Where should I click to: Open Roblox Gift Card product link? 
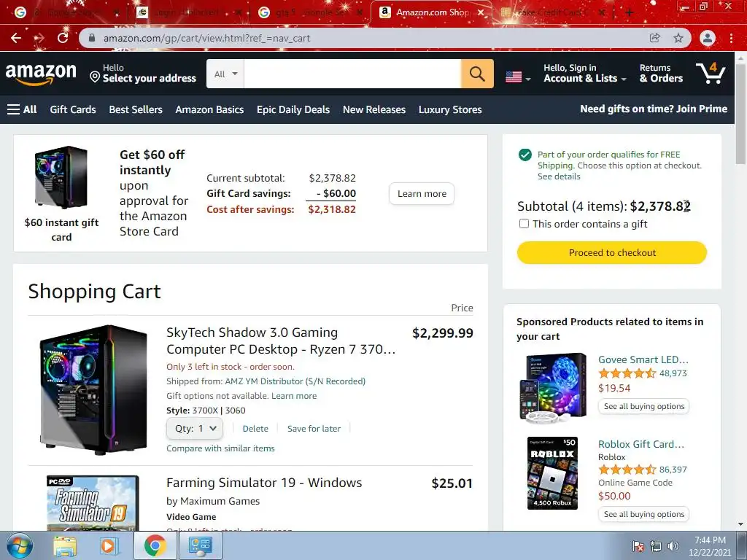point(640,444)
